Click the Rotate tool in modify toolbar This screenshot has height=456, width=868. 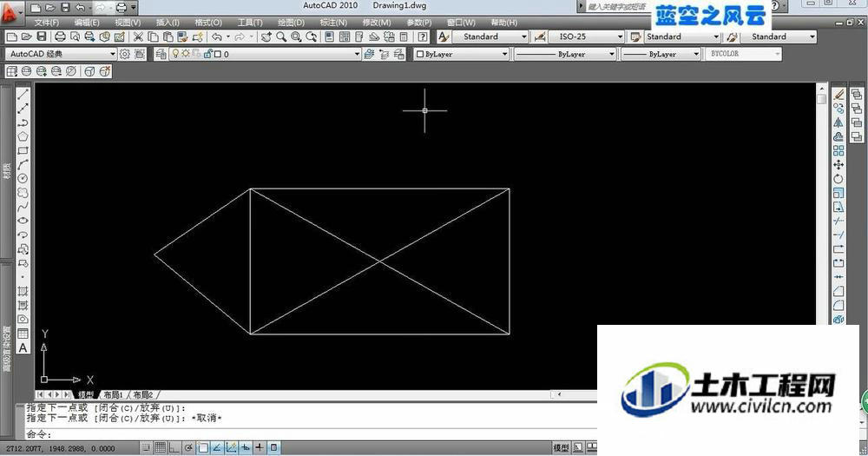[x=838, y=178]
